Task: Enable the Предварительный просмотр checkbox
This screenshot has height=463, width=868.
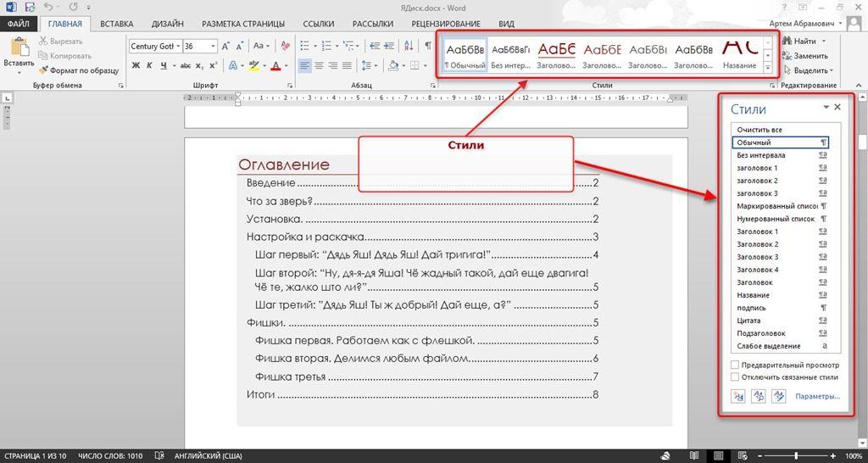Action: (x=735, y=365)
